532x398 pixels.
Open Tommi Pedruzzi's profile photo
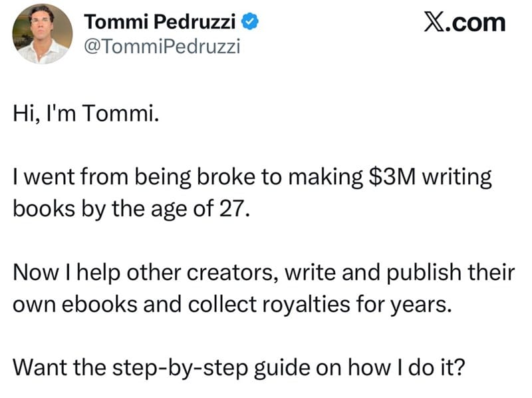[43, 34]
